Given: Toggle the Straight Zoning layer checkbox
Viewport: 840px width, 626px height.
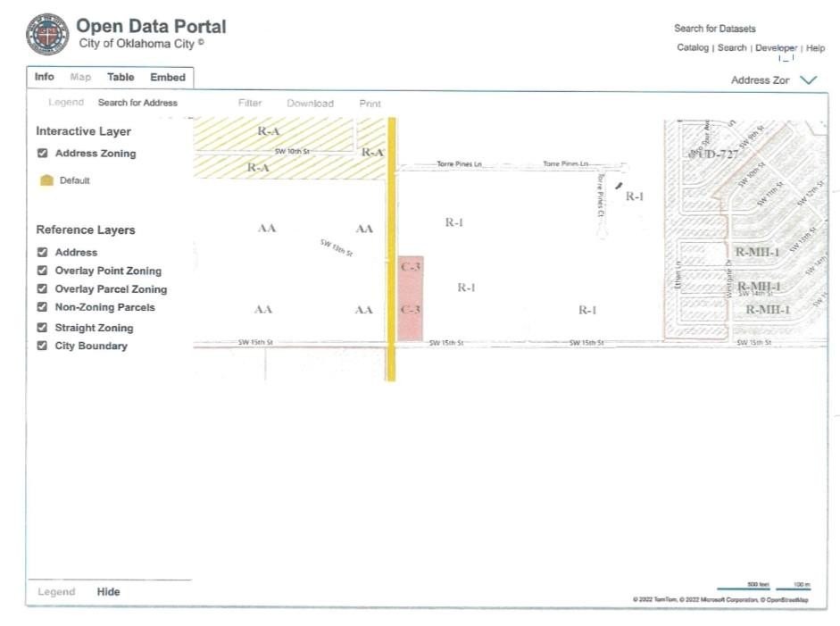Looking at the screenshot, I should [42, 328].
